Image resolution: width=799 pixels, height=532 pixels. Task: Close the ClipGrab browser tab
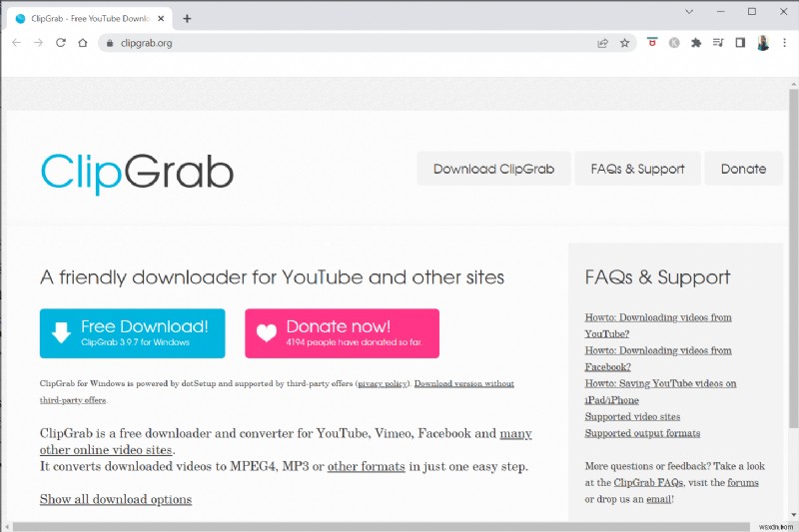(x=161, y=18)
